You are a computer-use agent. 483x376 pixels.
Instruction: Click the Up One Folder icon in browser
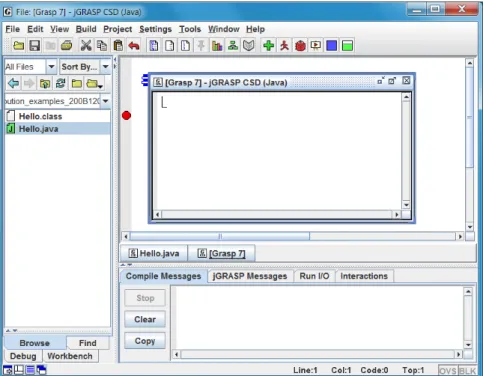click(x=45, y=83)
